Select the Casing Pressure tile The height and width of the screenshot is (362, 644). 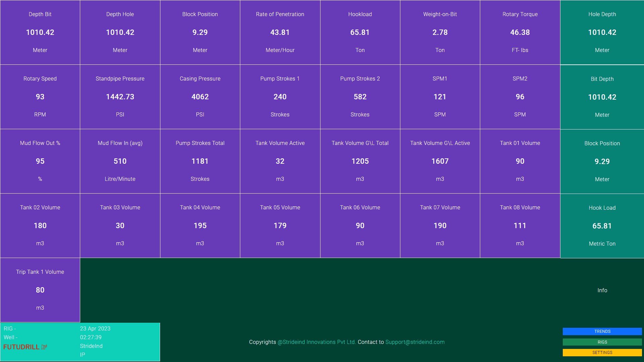pyautogui.click(x=200, y=97)
